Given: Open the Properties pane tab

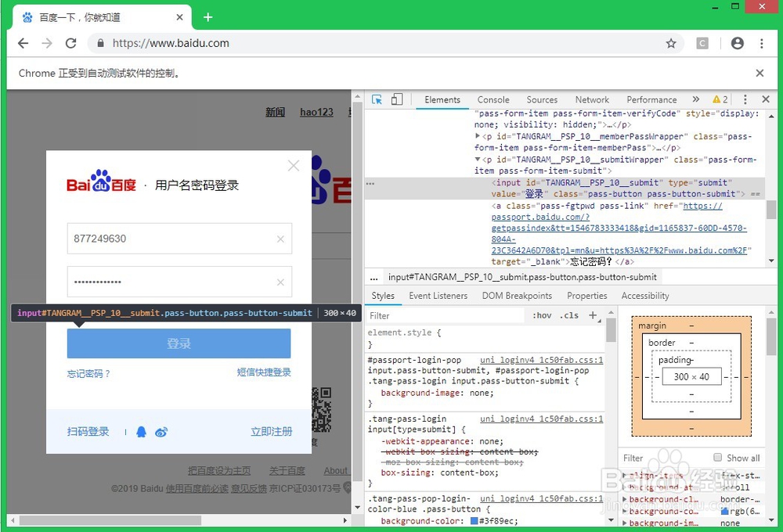Looking at the screenshot, I should click(586, 296).
